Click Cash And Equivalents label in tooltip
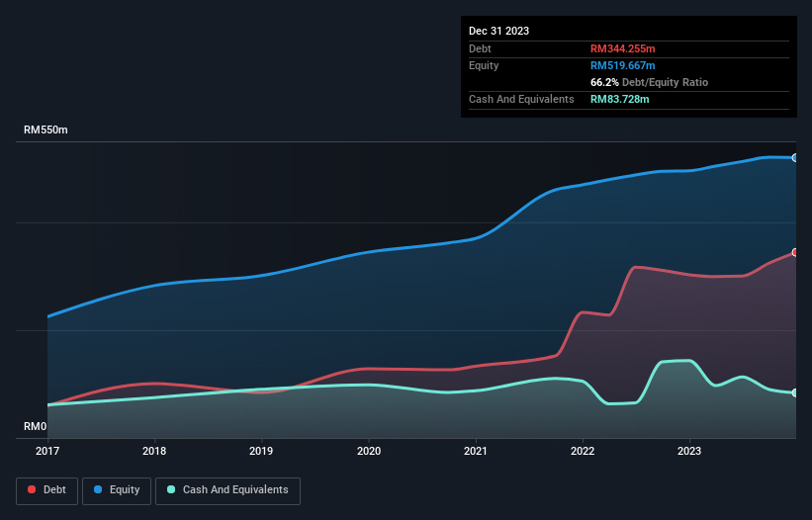Screen dimensions: 812x520 tap(521, 99)
